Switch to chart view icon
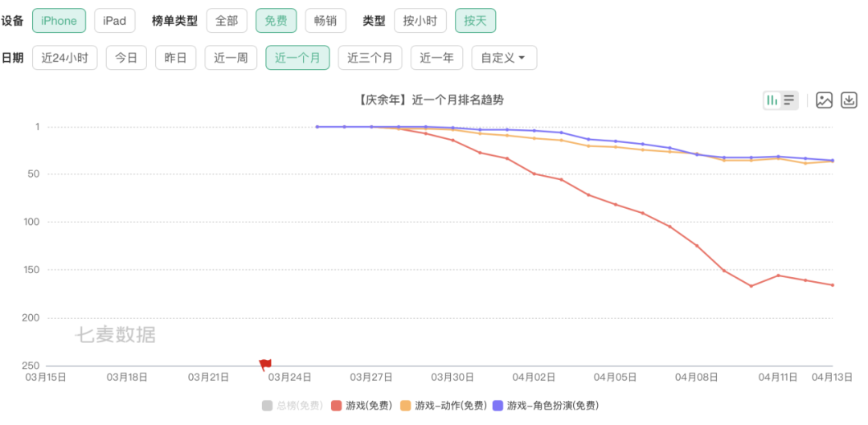Screen dimensions: 868x425 (772, 100)
